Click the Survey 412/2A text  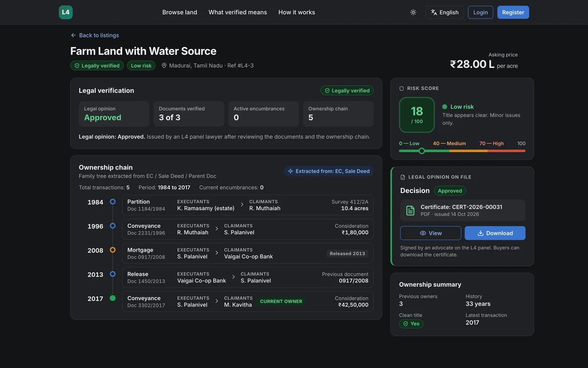350,202
